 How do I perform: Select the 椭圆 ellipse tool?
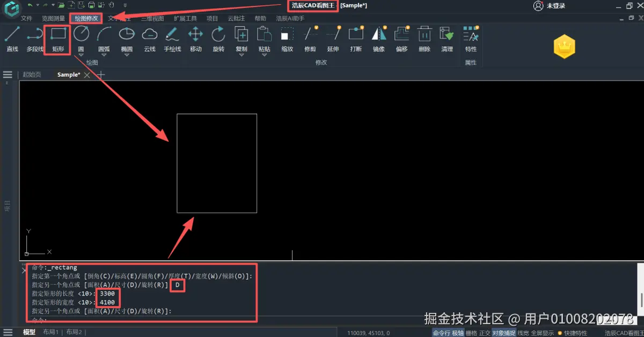[x=127, y=39]
